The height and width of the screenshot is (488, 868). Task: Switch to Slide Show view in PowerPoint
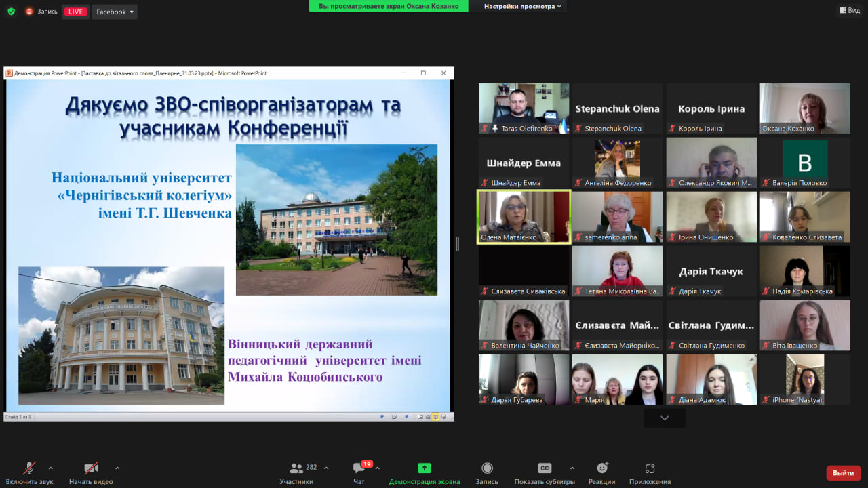(443, 415)
